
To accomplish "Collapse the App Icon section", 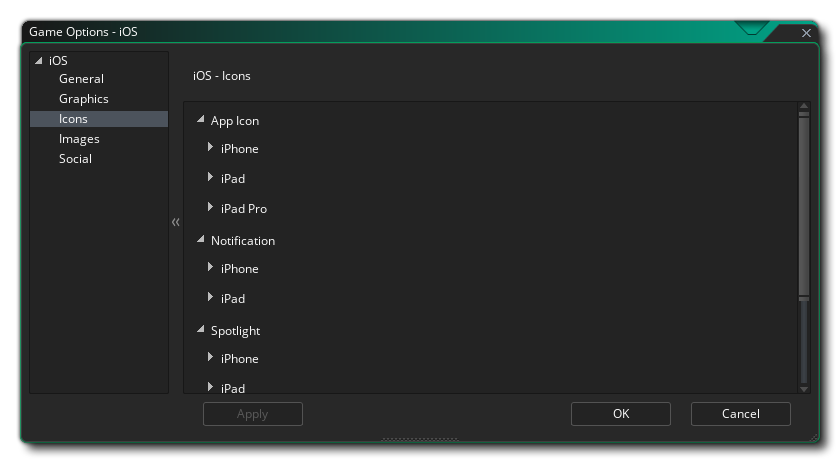I will point(200,120).
